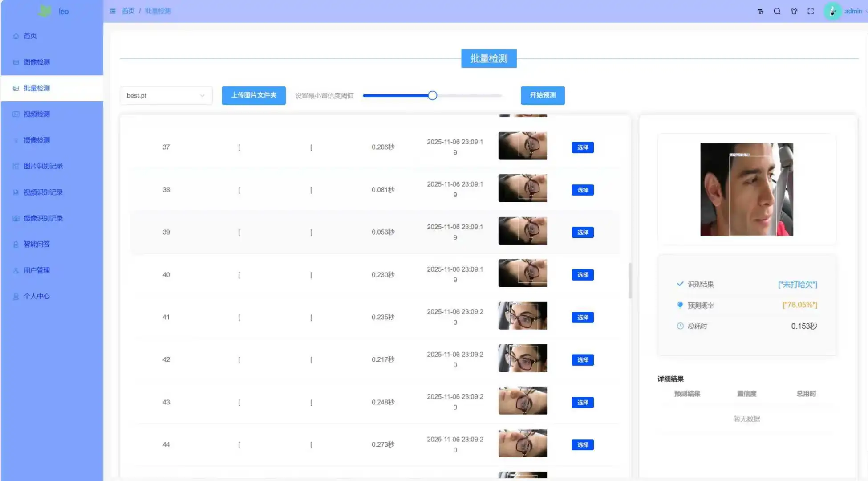Click the admin avatar picture
This screenshot has height=481, width=868.
(x=832, y=11)
